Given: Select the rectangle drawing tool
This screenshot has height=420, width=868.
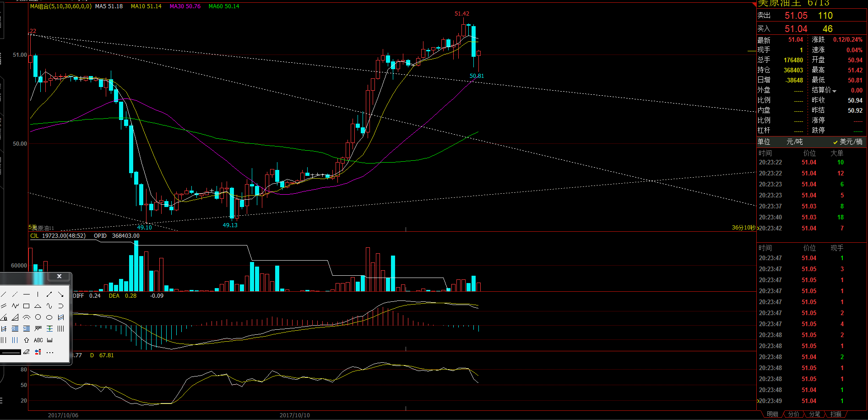Looking at the screenshot, I should click(26, 306).
